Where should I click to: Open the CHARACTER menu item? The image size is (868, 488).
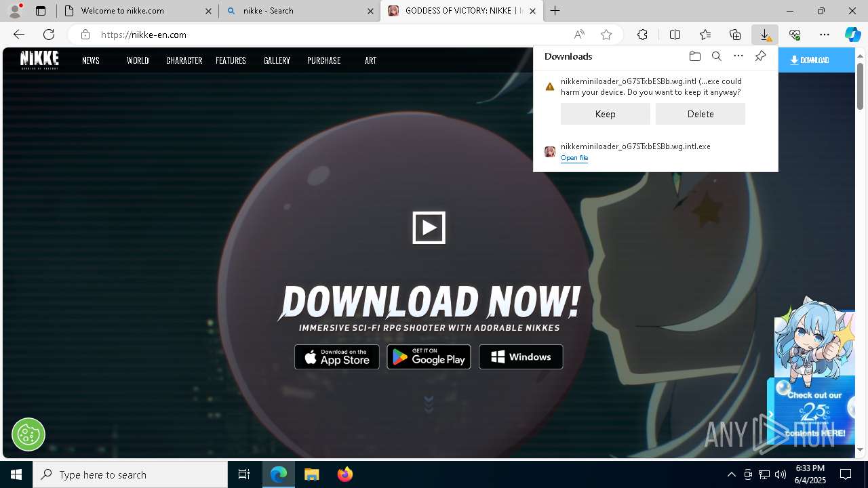(x=184, y=60)
